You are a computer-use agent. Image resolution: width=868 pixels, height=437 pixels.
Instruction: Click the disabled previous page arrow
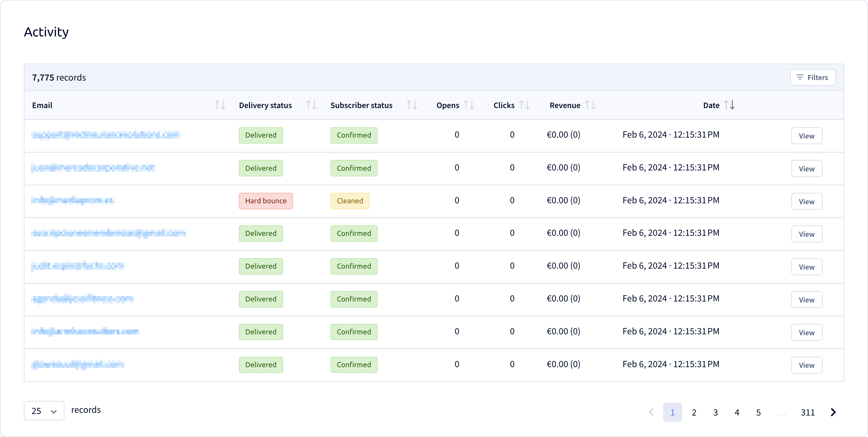click(651, 412)
